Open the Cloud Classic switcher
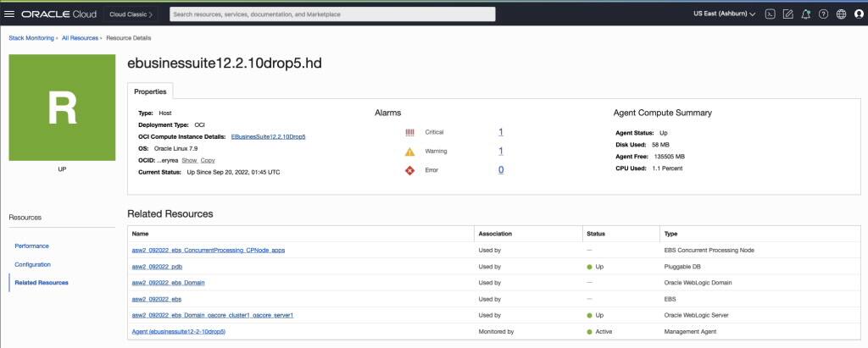The height and width of the screenshot is (348, 868). pyautogui.click(x=131, y=14)
